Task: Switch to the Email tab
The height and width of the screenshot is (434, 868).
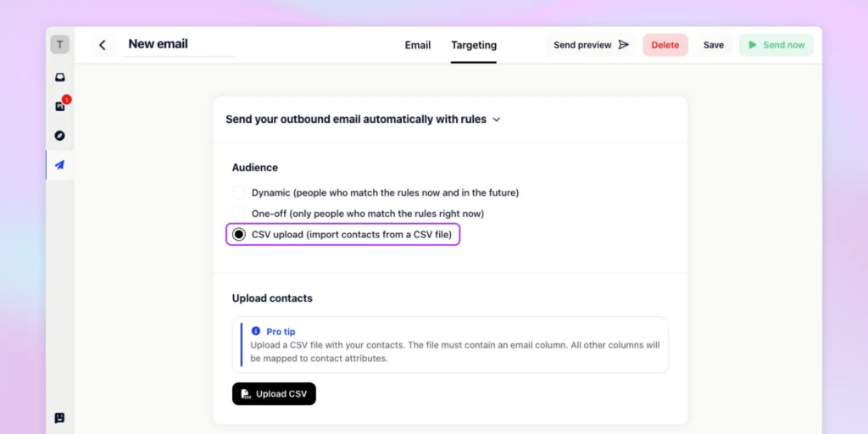Action: 417,45
